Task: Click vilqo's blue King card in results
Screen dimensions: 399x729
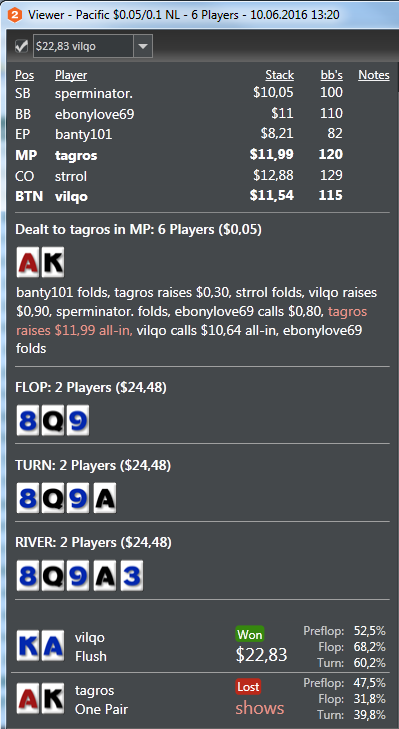Action: tap(28, 645)
